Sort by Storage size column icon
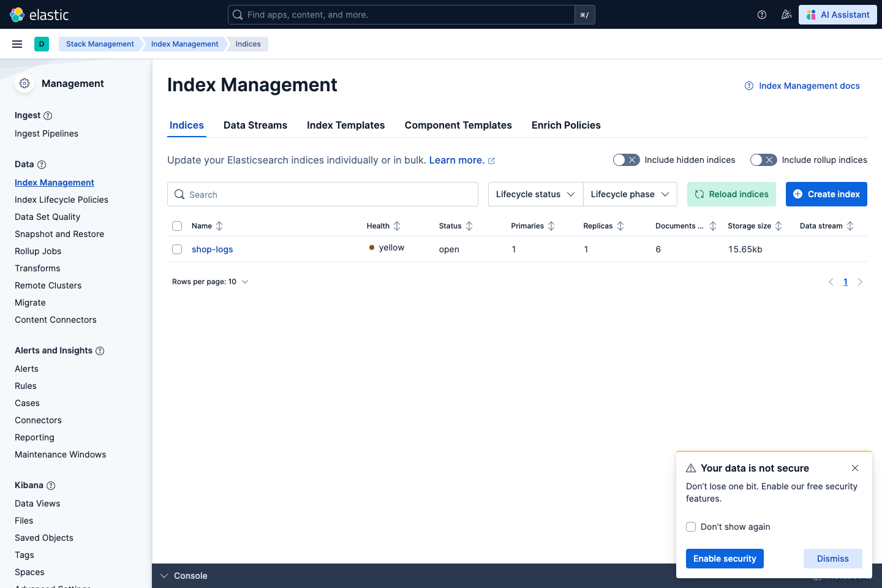Image resolution: width=882 pixels, height=588 pixels. point(778,226)
